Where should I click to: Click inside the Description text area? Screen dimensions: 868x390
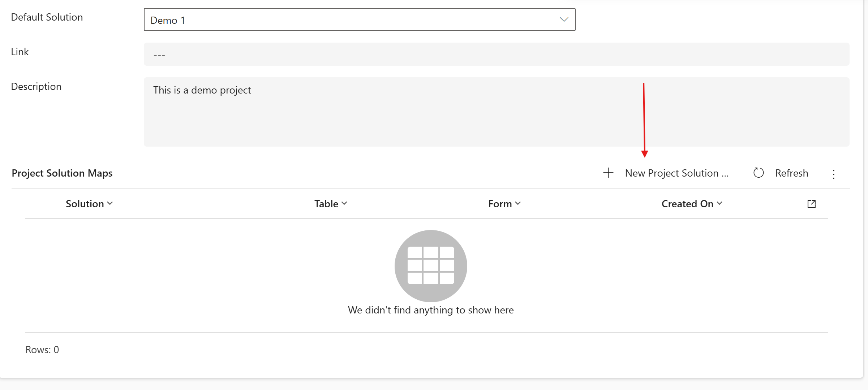(x=496, y=112)
